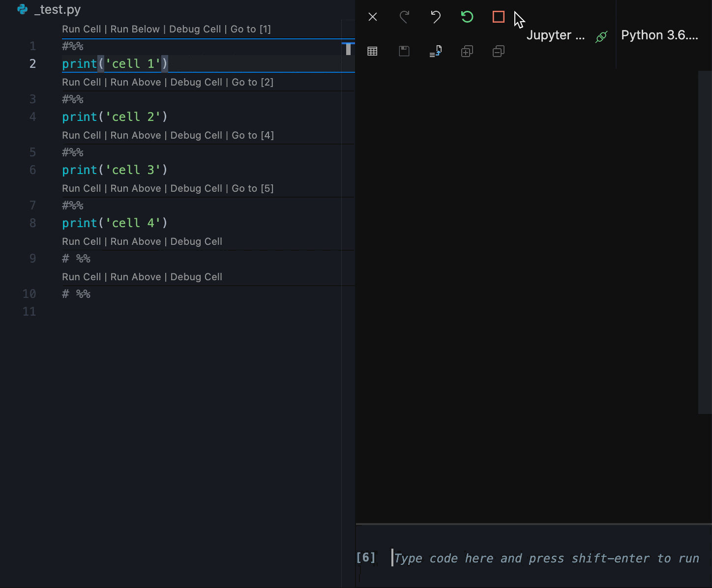Click Run Cell for the cell on line 9
Screen dimensions: 712x588
point(82,241)
